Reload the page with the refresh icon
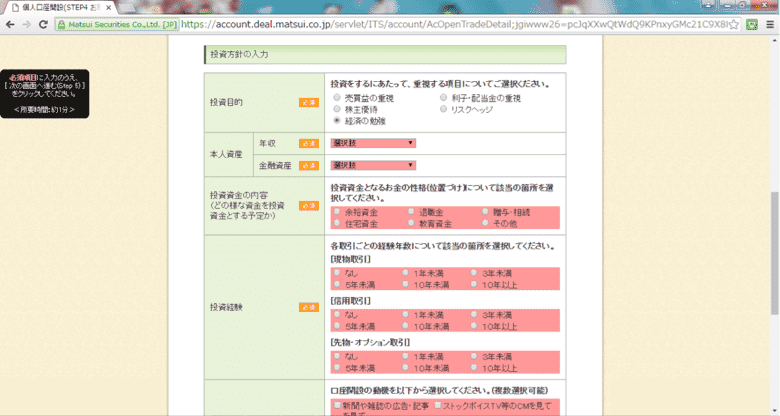 (x=43, y=24)
